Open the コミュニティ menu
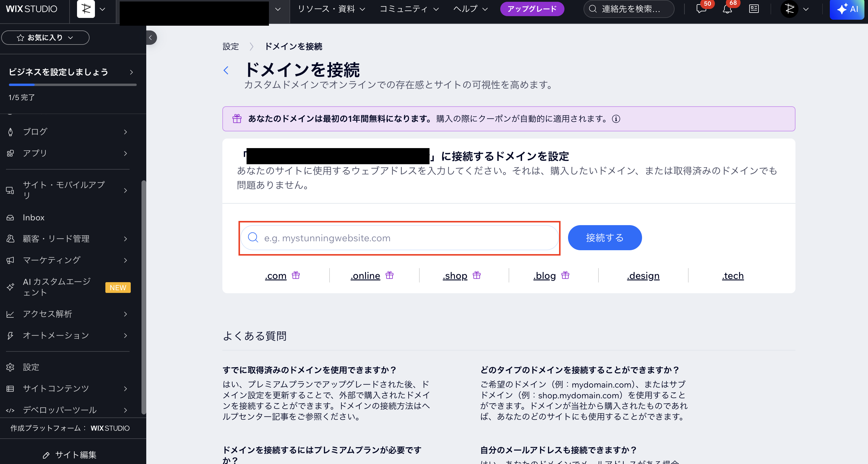Image resolution: width=868 pixels, height=464 pixels. (409, 9)
